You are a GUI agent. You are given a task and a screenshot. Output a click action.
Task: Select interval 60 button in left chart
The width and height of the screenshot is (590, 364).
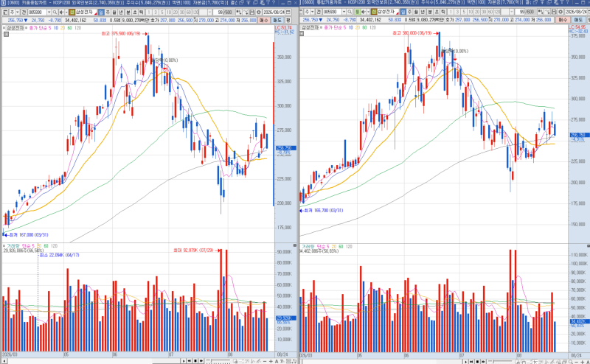click(189, 12)
